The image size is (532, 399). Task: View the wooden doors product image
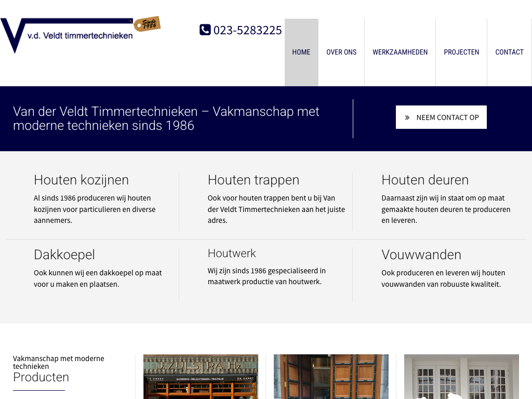pos(331,377)
